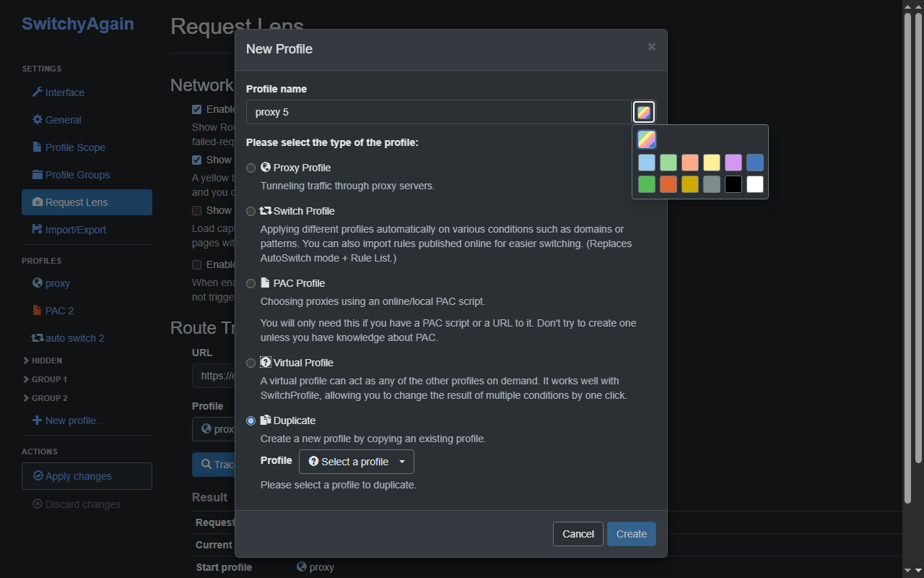Tick the unchecked 'Enable' checkbox behind the dialog
The height and width of the screenshot is (578, 924).
coord(196,265)
